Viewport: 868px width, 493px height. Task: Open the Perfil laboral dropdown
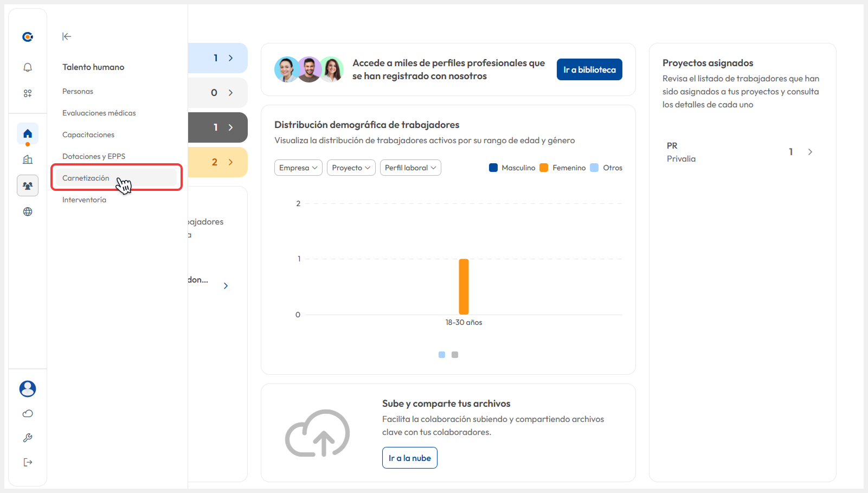tap(410, 168)
